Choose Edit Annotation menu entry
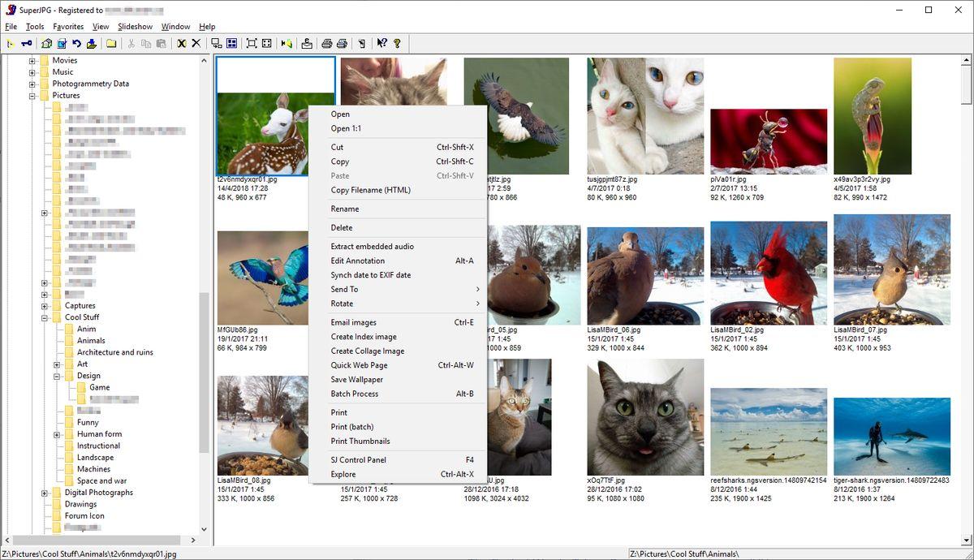974x560 pixels. pos(398,261)
